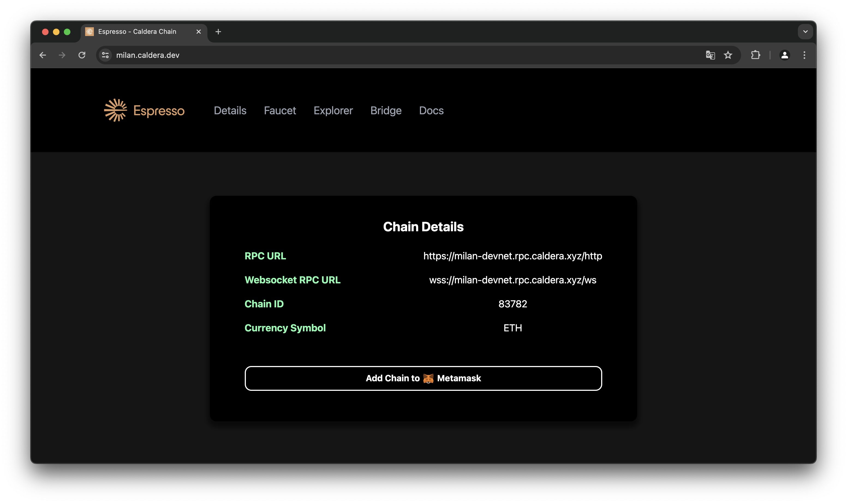Open the Explorer nav link
Viewport: 847px width, 504px height.
coord(333,110)
